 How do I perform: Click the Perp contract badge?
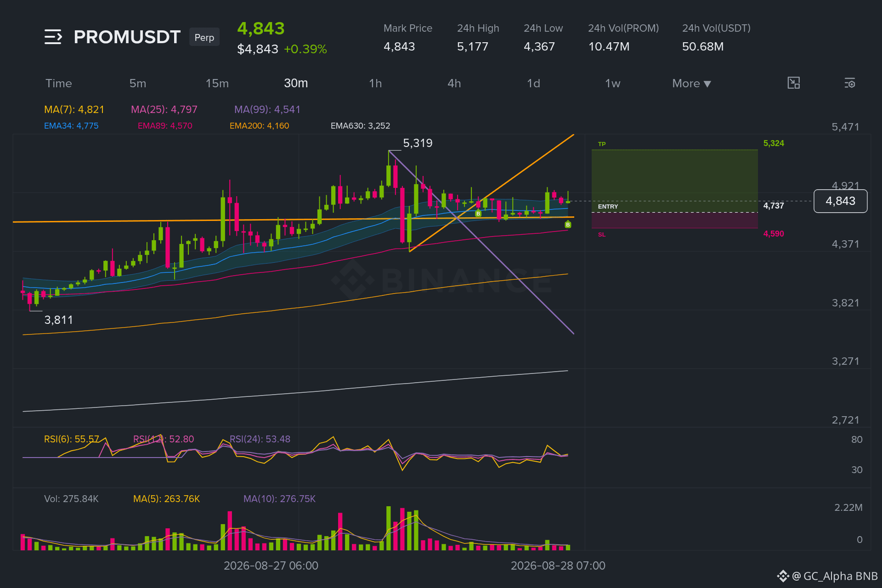click(204, 37)
